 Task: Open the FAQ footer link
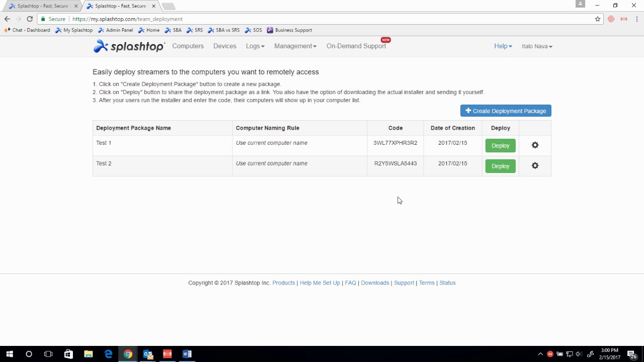coord(350,283)
